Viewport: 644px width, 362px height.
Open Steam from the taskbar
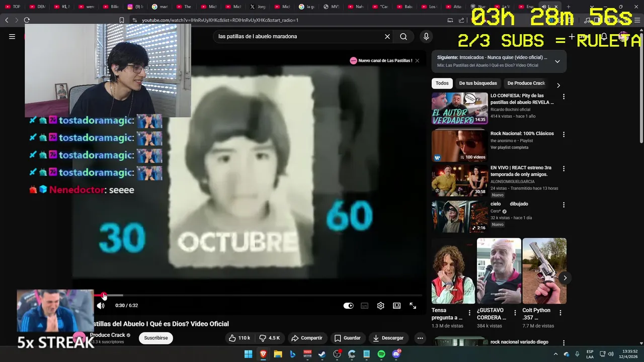(x=322, y=354)
